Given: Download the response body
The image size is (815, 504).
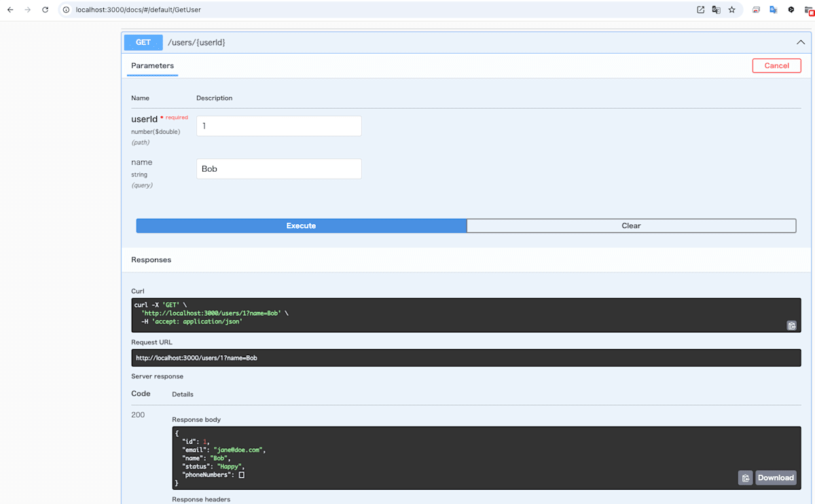Looking at the screenshot, I should pos(776,478).
